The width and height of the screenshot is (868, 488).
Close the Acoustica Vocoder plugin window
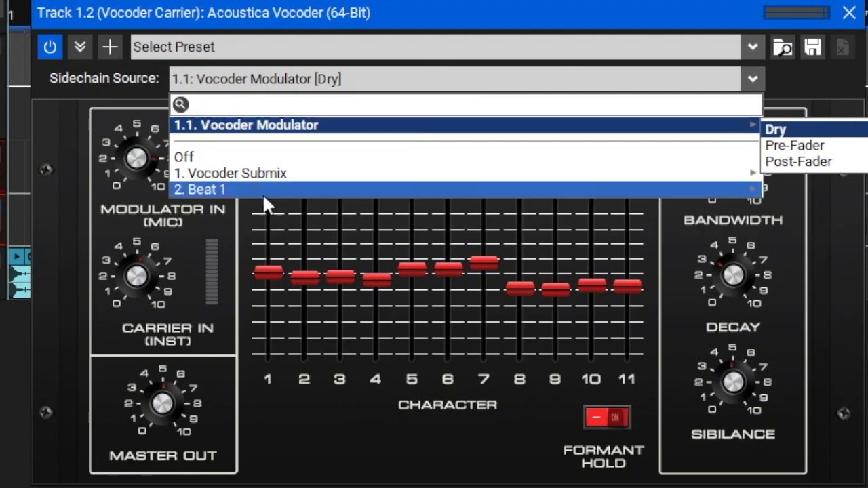pyautogui.click(x=849, y=12)
